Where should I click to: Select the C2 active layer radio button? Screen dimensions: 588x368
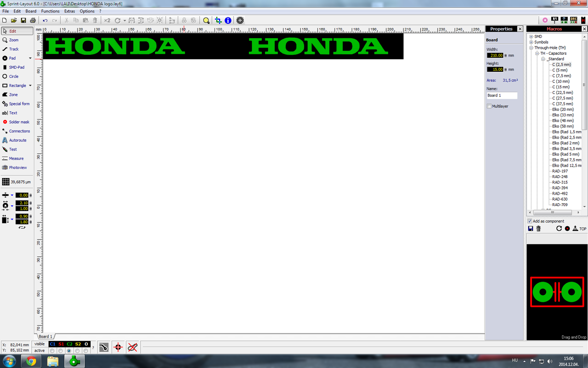(x=69, y=351)
